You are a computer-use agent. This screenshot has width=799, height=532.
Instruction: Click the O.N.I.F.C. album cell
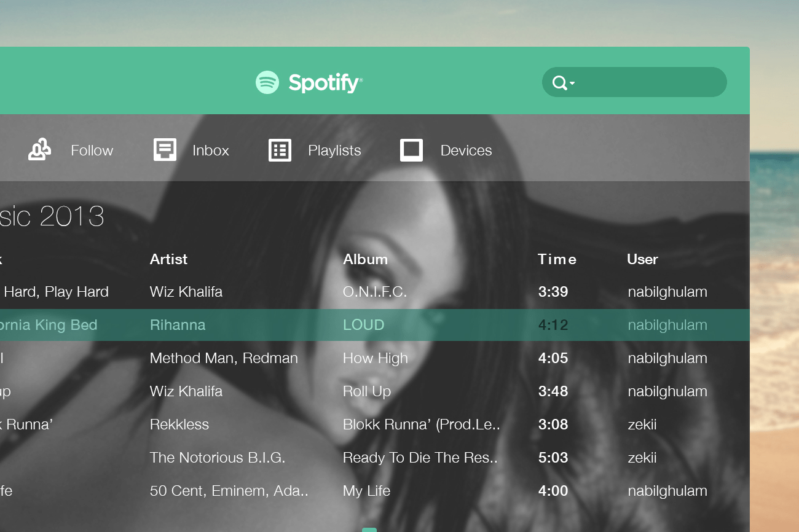(x=375, y=292)
